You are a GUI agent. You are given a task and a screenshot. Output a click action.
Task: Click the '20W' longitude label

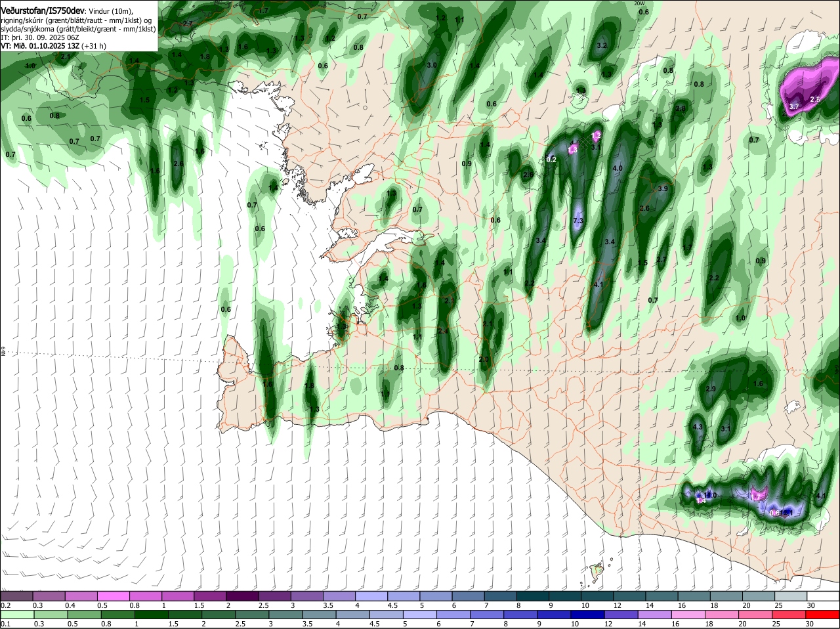coord(640,3)
